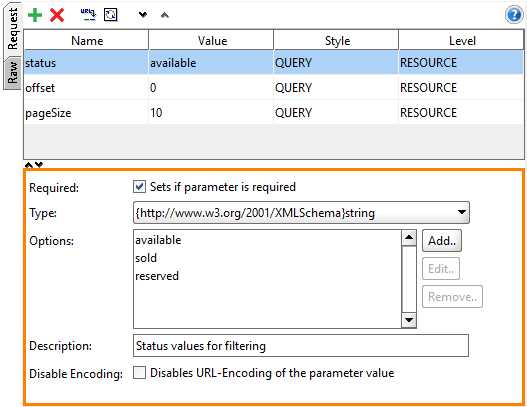Viewport: 527px width, 407px height.
Task: Click the options list scroll down arrow
Action: 409,320
